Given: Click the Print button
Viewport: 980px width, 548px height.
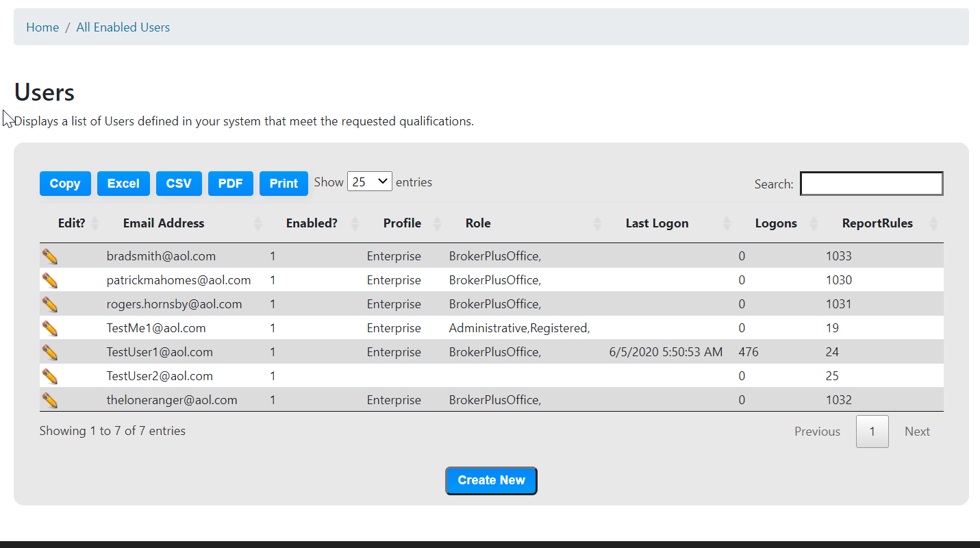Looking at the screenshot, I should (284, 184).
